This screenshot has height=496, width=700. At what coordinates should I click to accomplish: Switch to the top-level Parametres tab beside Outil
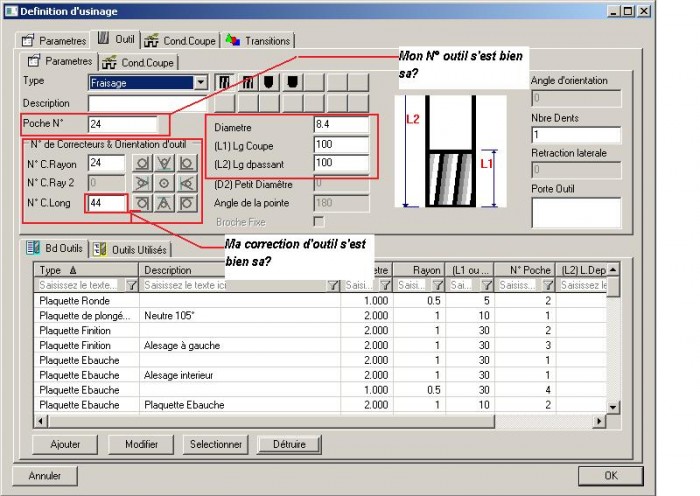tap(54, 41)
